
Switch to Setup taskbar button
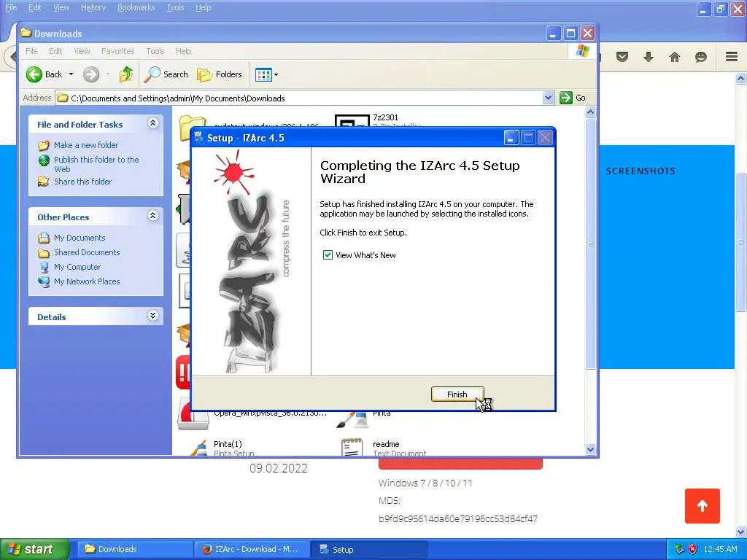click(368, 549)
